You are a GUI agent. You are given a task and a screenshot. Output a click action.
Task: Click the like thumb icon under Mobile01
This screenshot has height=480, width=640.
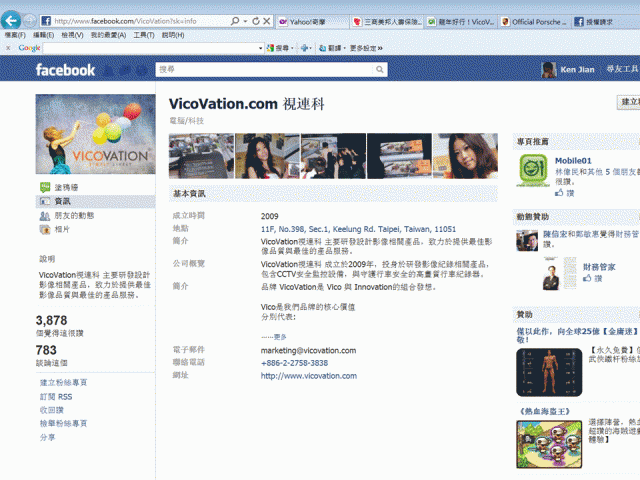click(x=559, y=193)
